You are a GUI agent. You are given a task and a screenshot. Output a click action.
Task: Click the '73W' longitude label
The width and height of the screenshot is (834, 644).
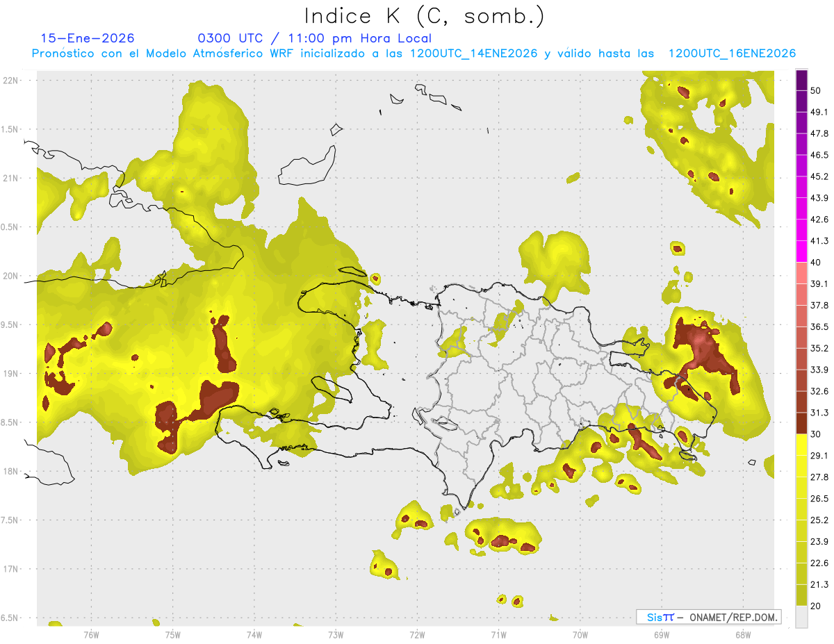pyautogui.click(x=336, y=634)
